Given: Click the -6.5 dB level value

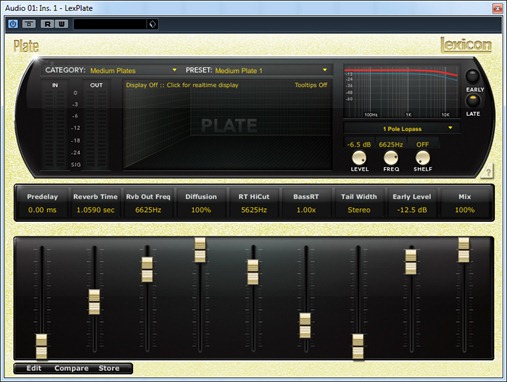Looking at the screenshot, I should (359, 144).
